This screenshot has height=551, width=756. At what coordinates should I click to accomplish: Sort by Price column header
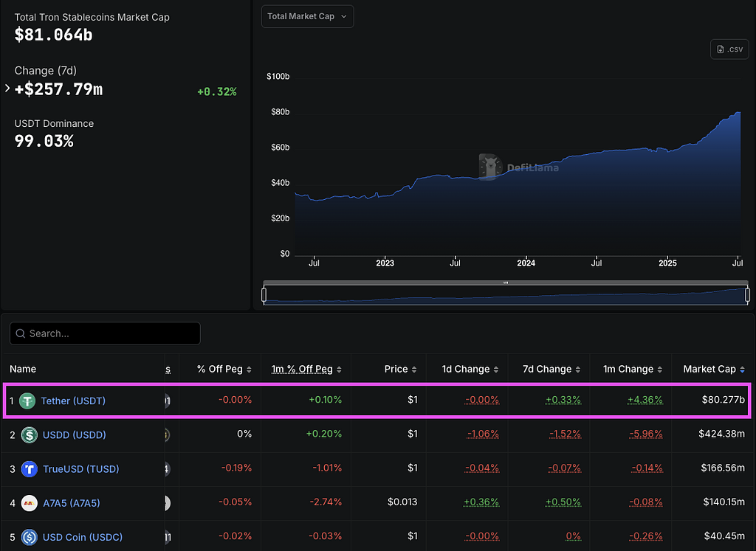click(400, 369)
